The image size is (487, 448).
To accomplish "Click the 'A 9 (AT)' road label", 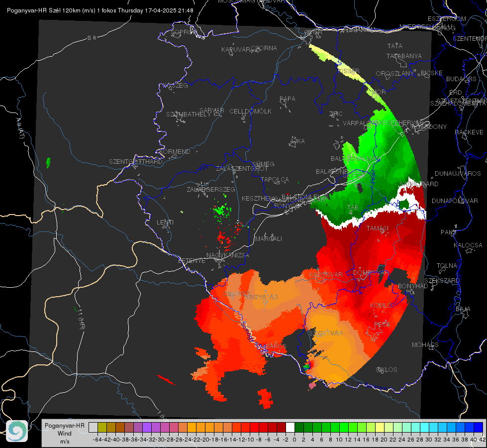I will 20,128.
